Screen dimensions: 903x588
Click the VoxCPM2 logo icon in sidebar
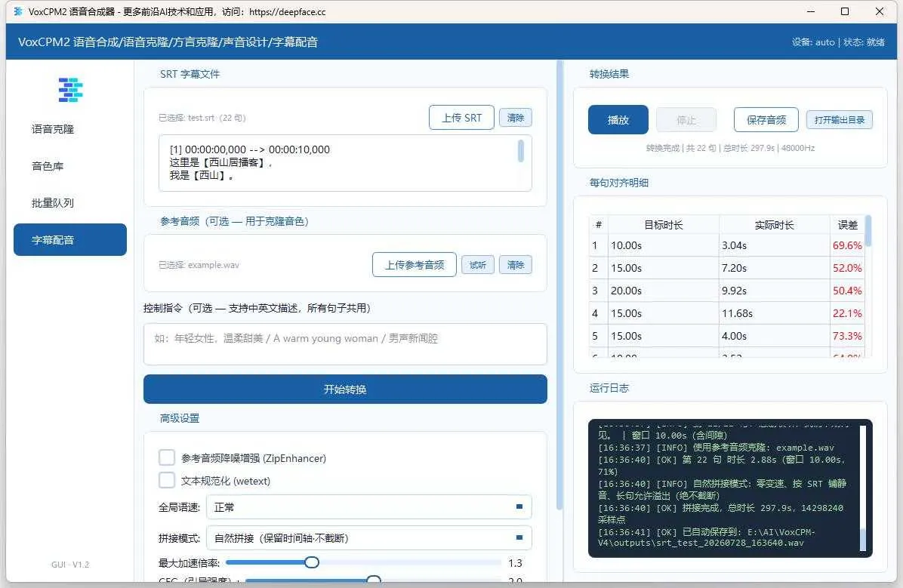[70, 90]
